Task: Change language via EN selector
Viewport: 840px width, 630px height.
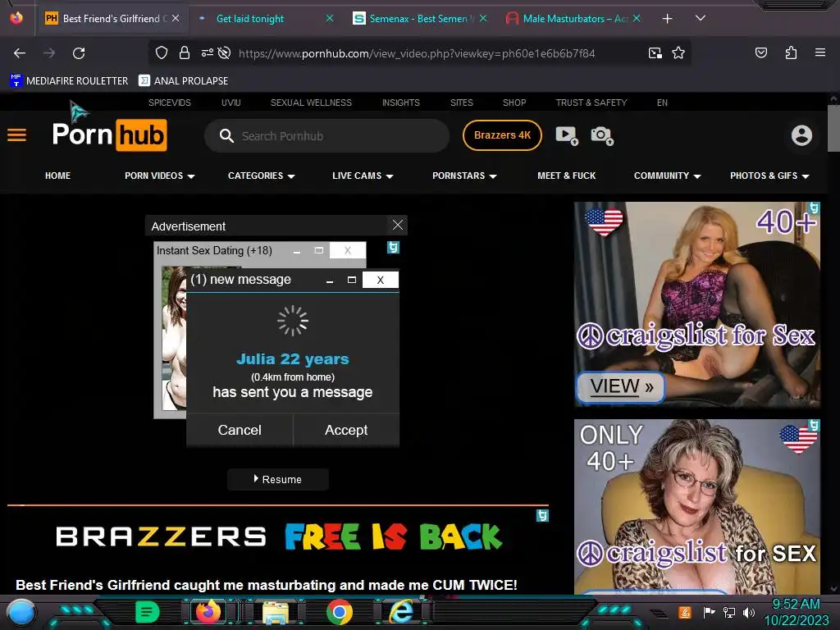Action: click(x=662, y=103)
